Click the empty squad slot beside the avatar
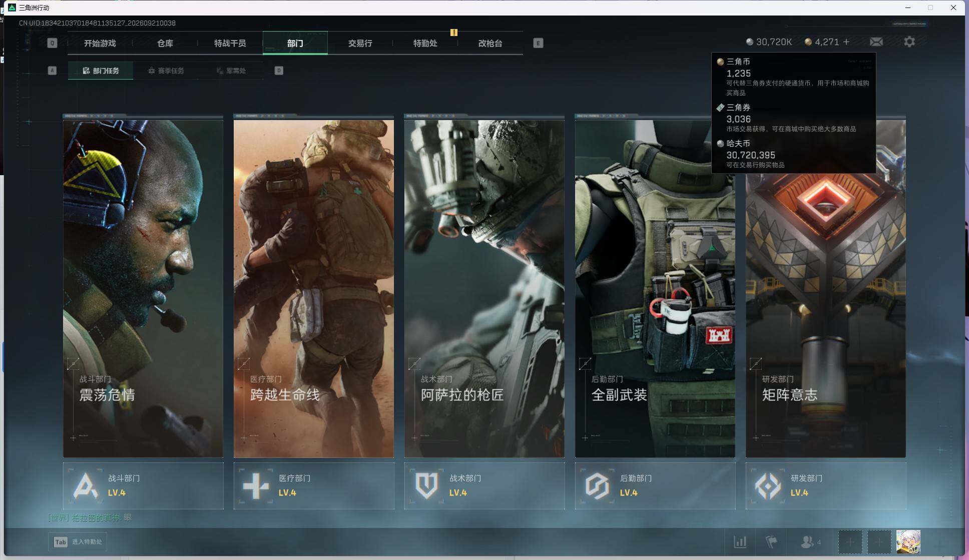Viewport: 969px width, 560px height. pyautogui.click(x=879, y=542)
